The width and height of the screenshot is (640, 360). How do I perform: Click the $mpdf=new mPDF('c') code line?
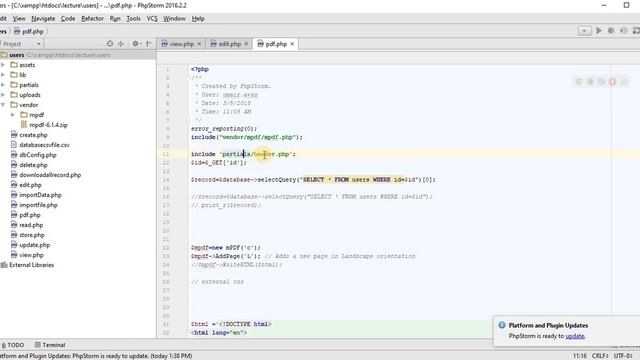226,248
